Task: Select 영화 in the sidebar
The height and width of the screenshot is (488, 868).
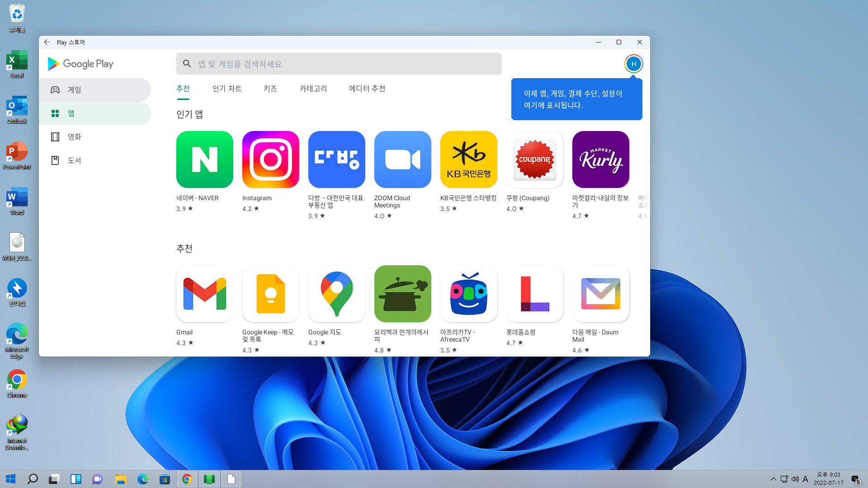Action: 95,137
